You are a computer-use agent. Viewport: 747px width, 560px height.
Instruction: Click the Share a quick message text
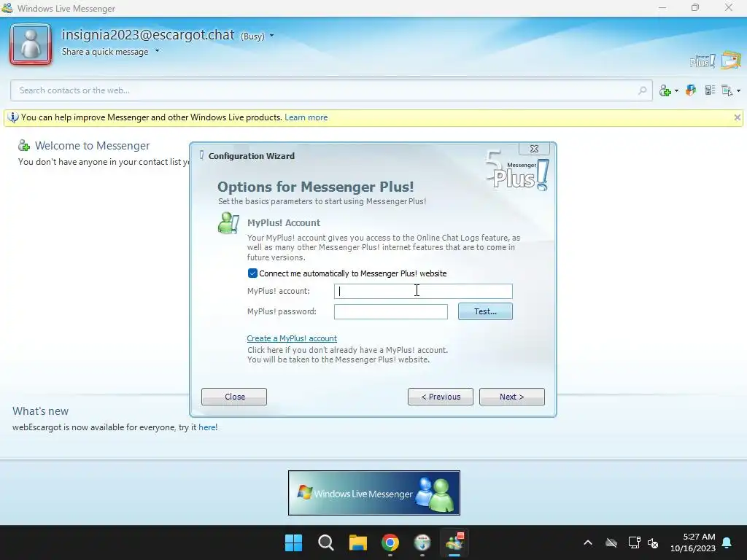click(x=105, y=52)
